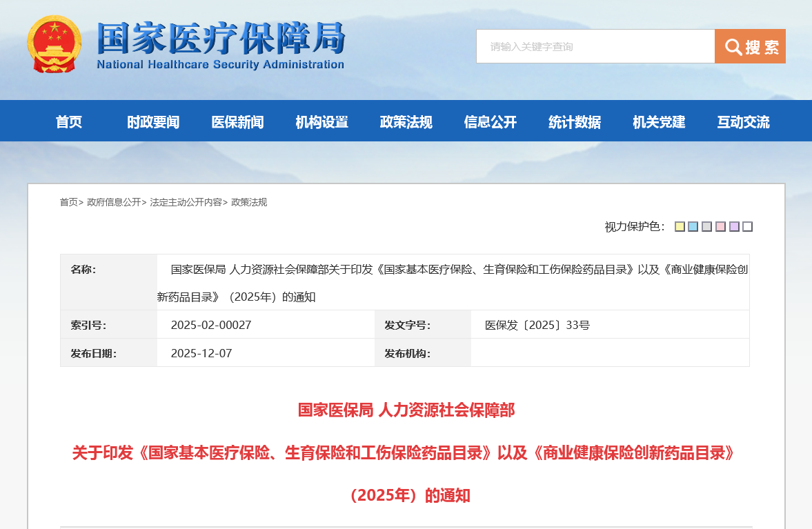Click the 首页 breadcrumb link
The height and width of the screenshot is (529, 812).
pos(68,202)
